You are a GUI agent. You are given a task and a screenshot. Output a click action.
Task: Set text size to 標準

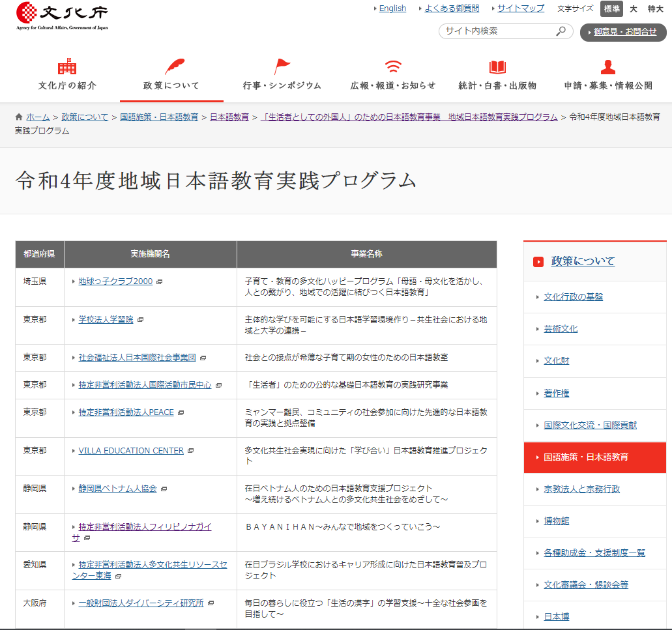point(611,8)
